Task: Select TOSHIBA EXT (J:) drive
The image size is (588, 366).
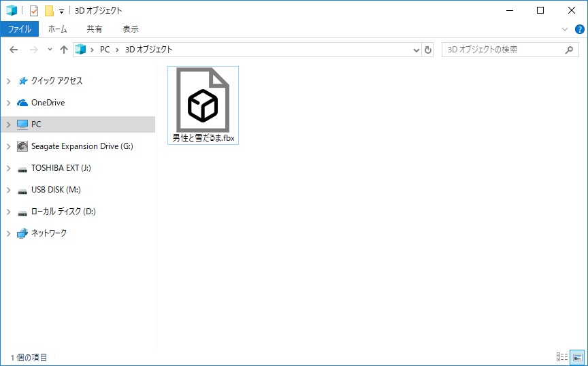Action: [x=61, y=168]
